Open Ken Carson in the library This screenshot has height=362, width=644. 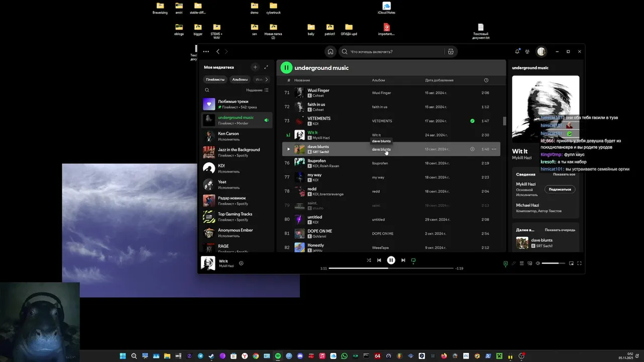coord(237,136)
